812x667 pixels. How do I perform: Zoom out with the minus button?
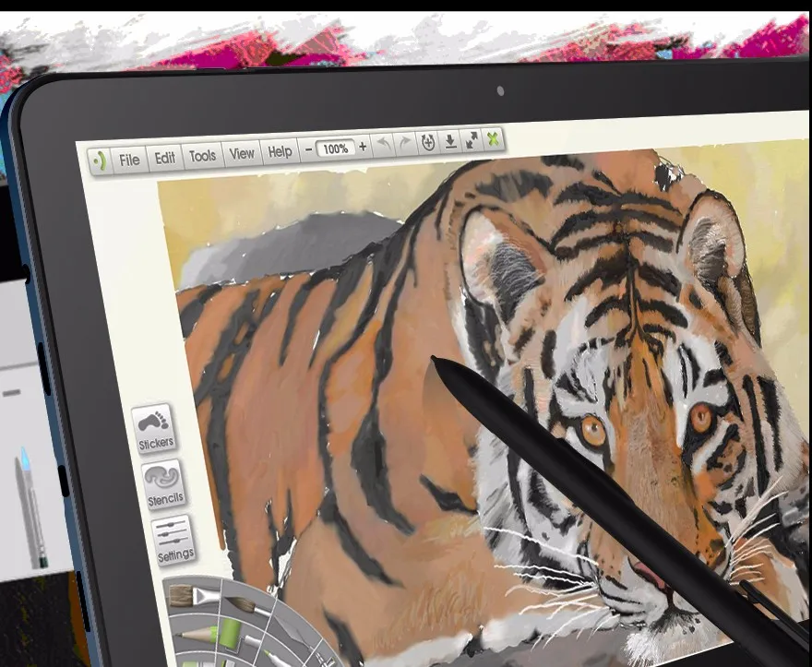[x=308, y=149]
